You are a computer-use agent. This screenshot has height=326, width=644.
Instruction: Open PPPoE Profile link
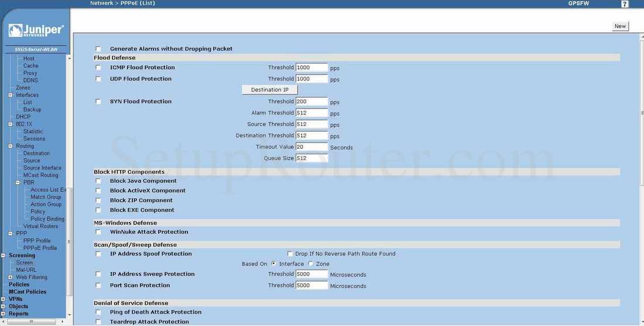pos(40,248)
